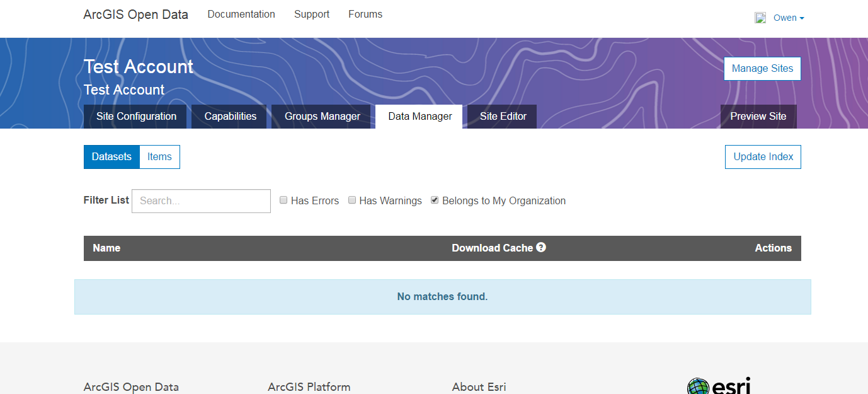Image resolution: width=868 pixels, height=394 pixels.
Task: Switch to the Site Configuration tab
Action: coord(135,117)
